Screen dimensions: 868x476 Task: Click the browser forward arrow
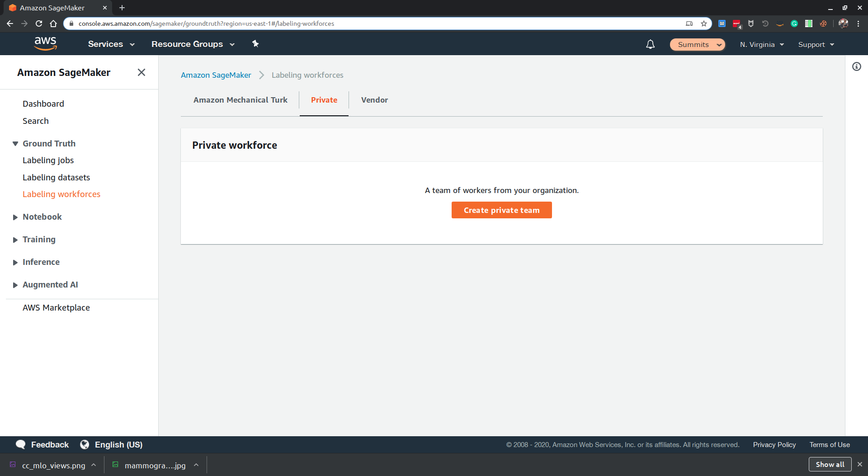click(x=24, y=24)
